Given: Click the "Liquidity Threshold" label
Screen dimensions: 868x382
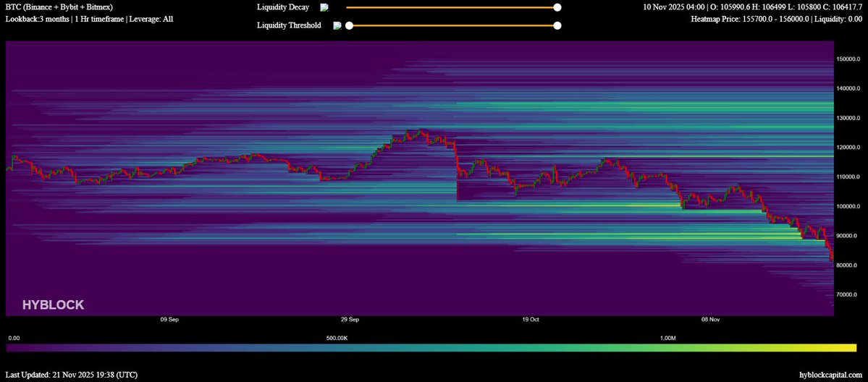Looking at the screenshot, I should (289, 25).
